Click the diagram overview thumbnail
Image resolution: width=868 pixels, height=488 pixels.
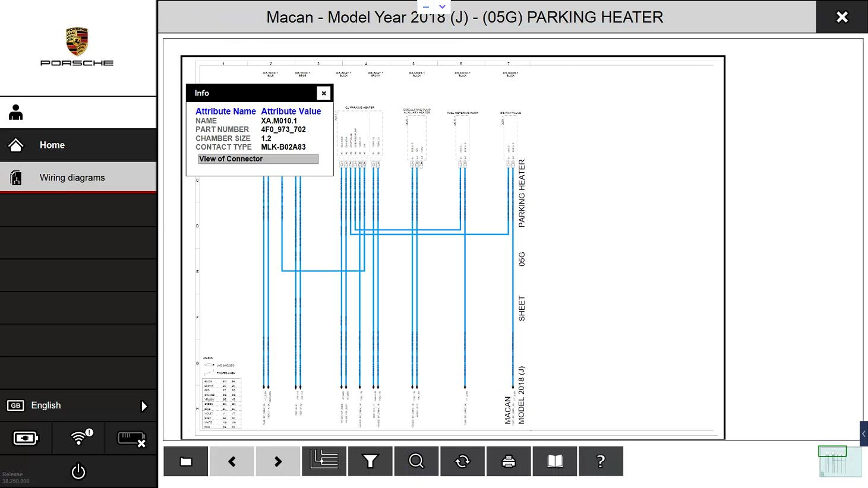(x=840, y=461)
